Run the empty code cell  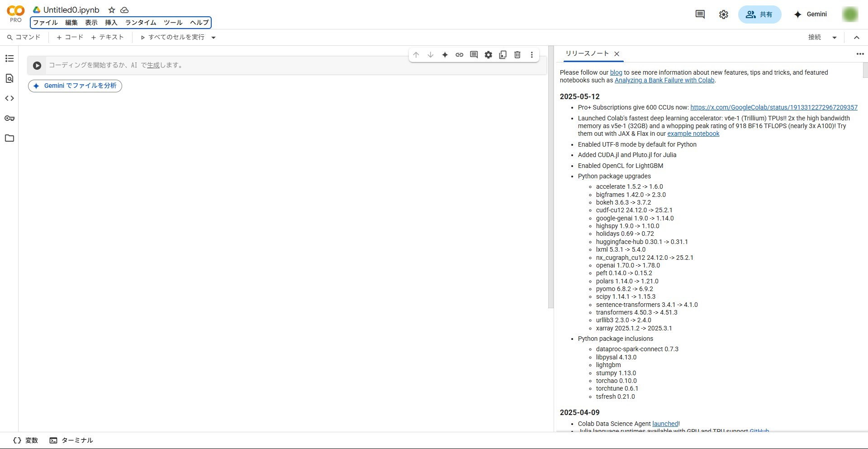(37, 66)
